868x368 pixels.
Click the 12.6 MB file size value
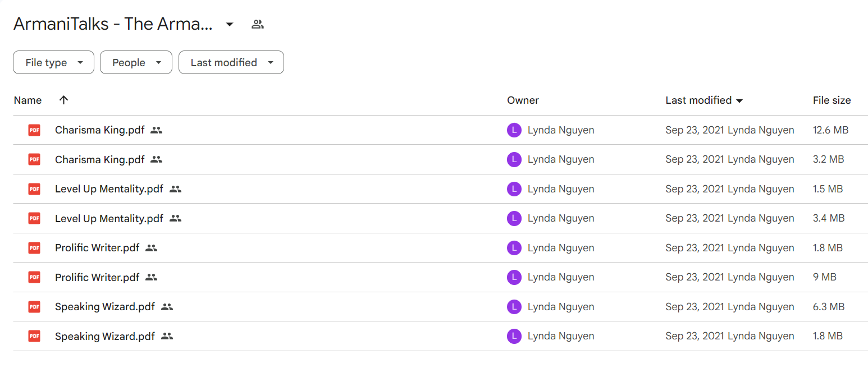pos(830,130)
